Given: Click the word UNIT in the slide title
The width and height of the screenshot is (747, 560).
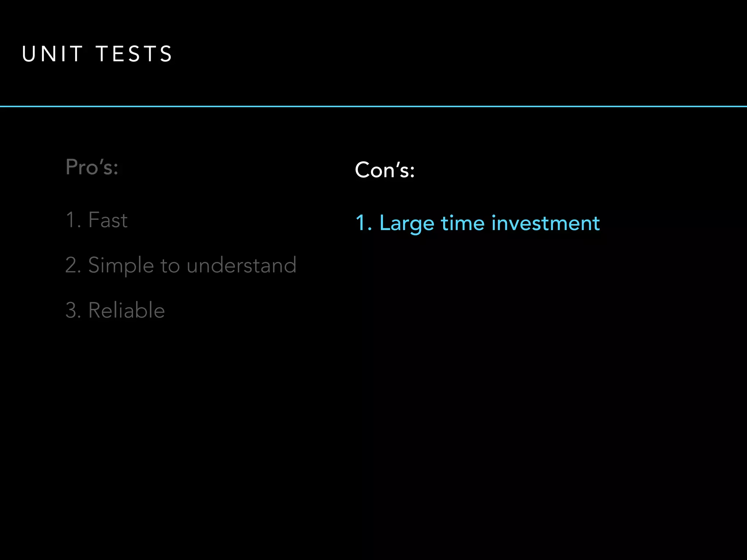Looking at the screenshot, I should 53,54.
